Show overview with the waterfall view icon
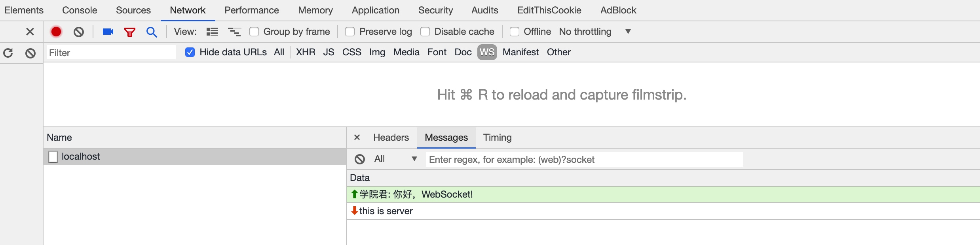Screen dimensions: 980x245 234,32
